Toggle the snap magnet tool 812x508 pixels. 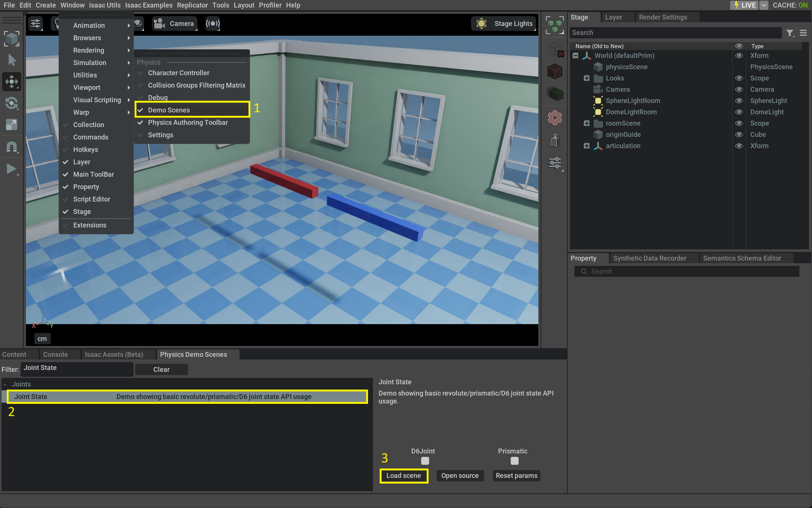pos(12,147)
